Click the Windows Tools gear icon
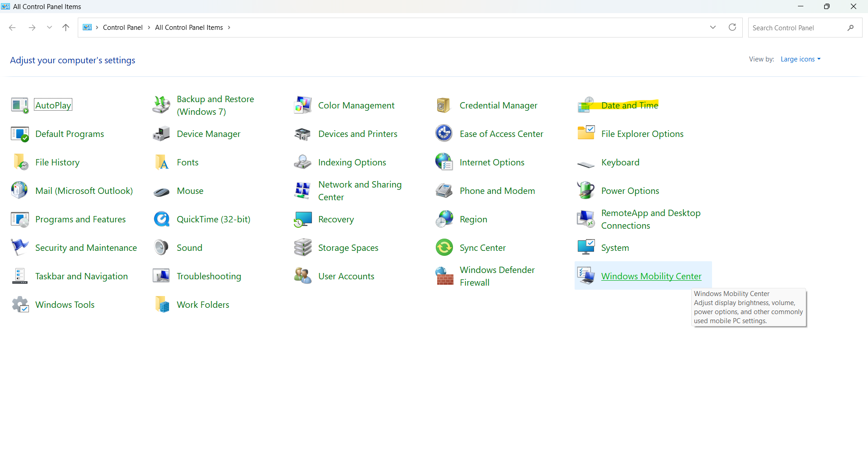This screenshot has width=868, height=461. point(19,305)
